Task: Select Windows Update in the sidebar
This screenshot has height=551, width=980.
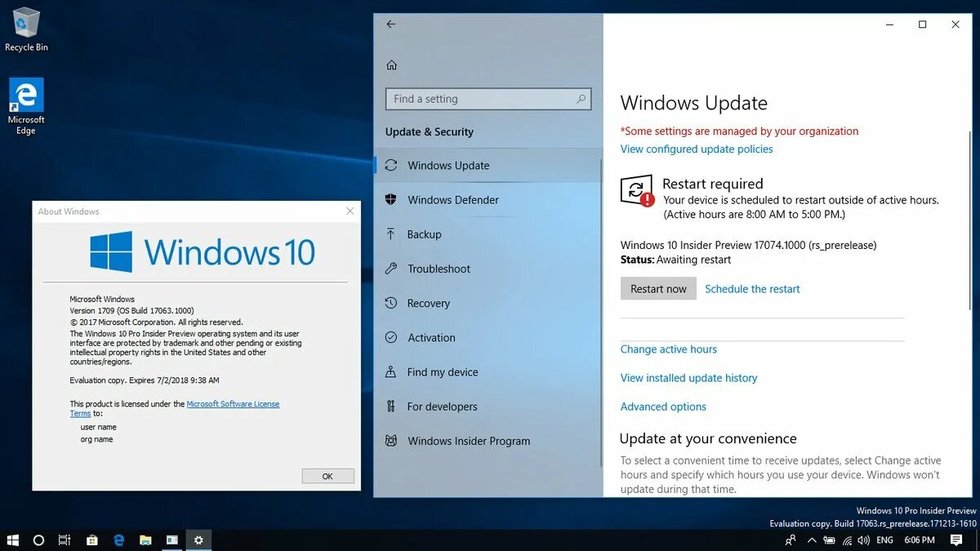Action: tap(488, 165)
